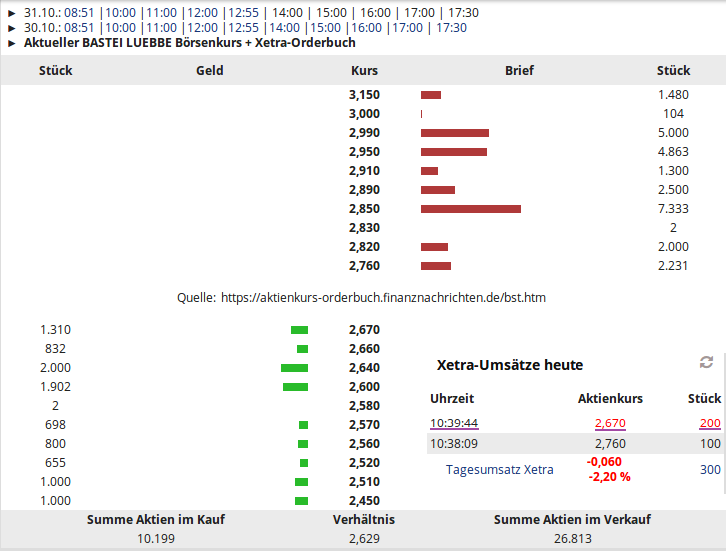Open 30.10. snapshot at 12:55
The image size is (726, 551).
(244, 28)
